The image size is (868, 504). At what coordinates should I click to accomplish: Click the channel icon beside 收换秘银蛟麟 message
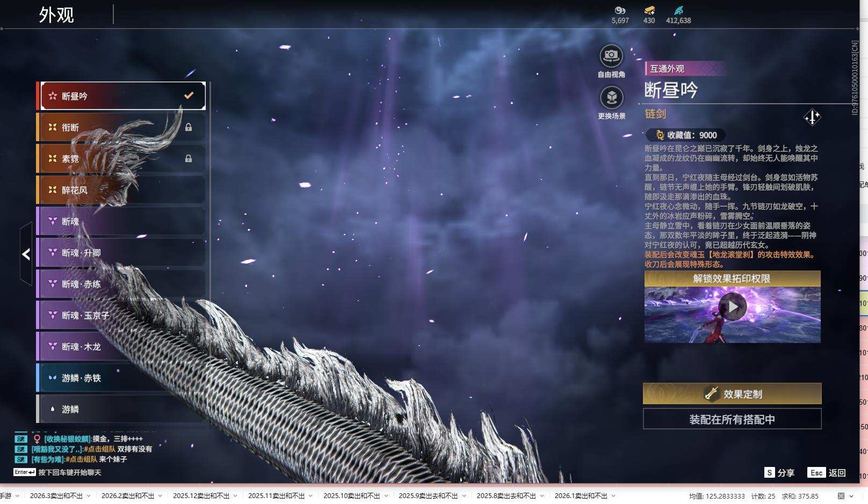20,439
